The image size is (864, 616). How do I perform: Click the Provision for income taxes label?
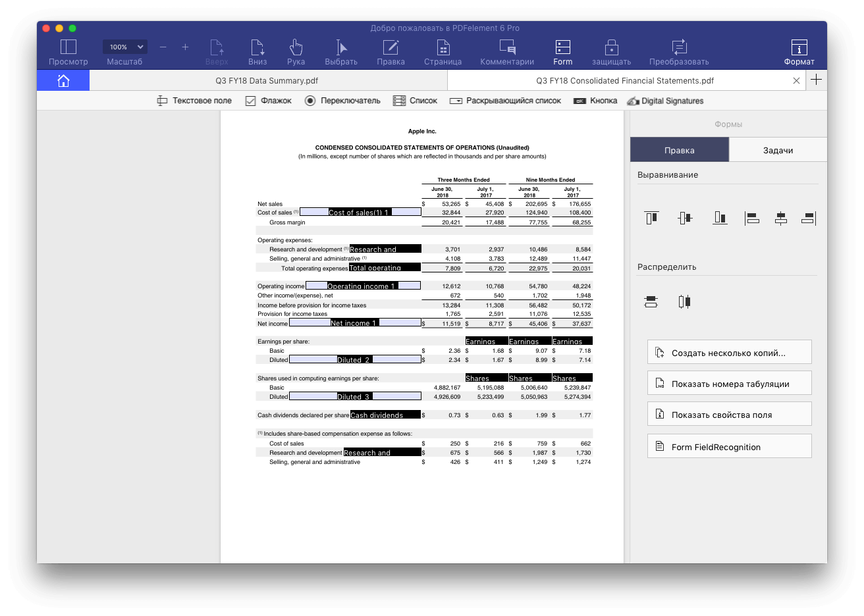pyautogui.click(x=292, y=314)
